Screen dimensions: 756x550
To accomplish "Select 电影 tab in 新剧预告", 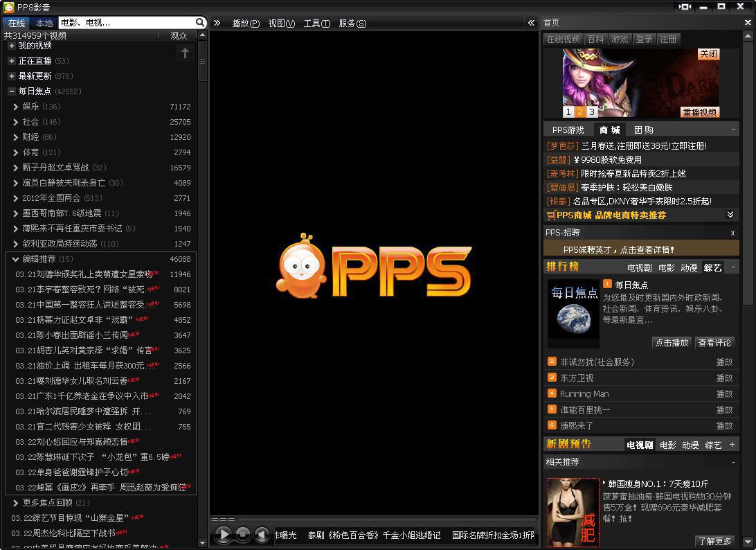I will pyautogui.click(x=668, y=445).
